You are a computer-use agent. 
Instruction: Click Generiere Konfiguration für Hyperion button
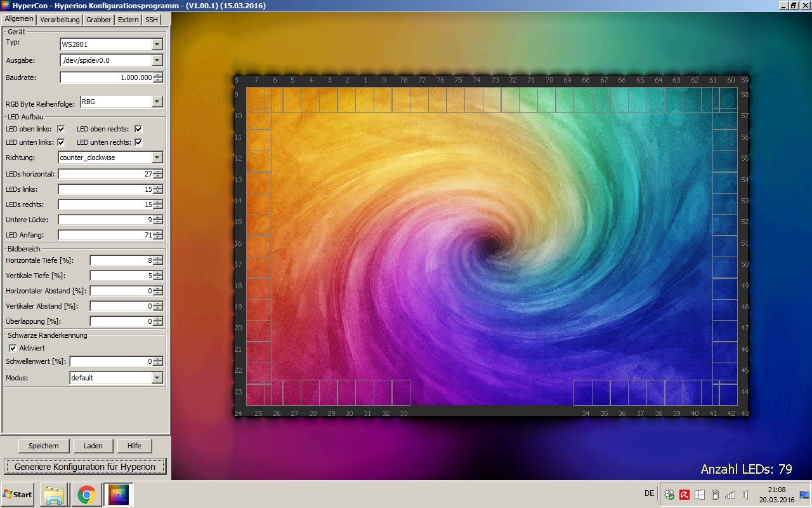[x=85, y=467]
